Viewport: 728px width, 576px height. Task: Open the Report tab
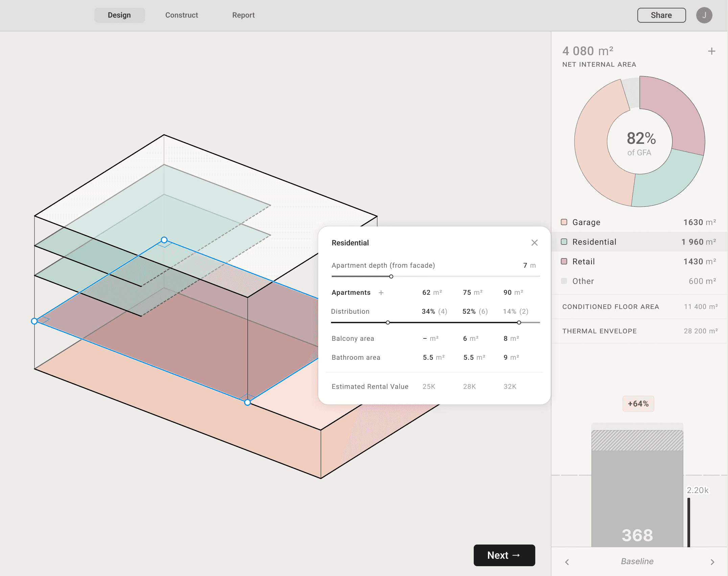point(243,15)
